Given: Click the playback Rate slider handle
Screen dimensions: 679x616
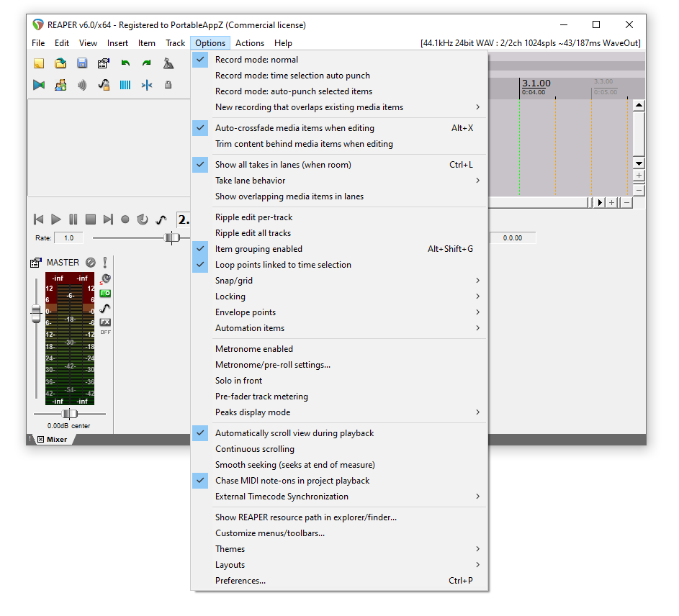Looking at the screenshot, I should coord(172,237).
